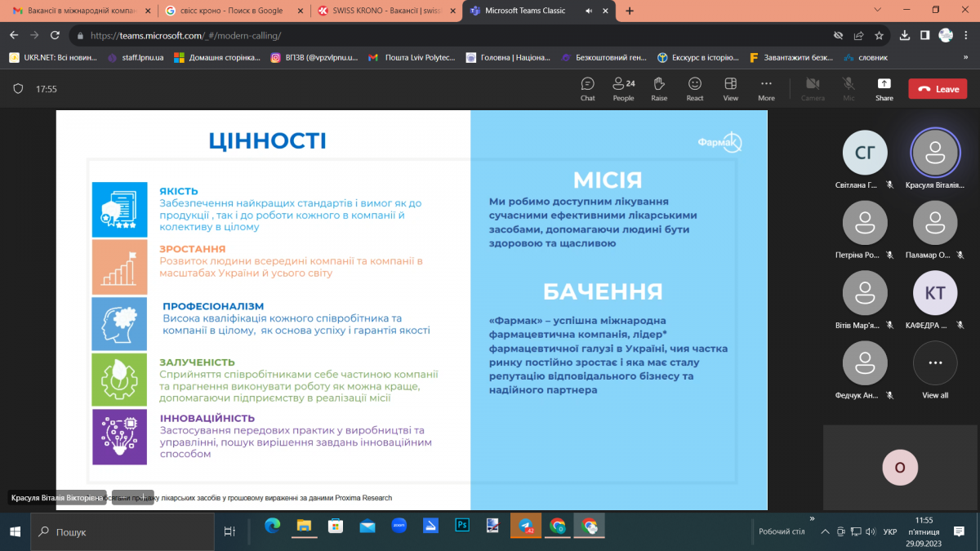Open the React emoji options
Image resolution: width=980 pixels, height=551 pixels.
click(x=695, y=88)
